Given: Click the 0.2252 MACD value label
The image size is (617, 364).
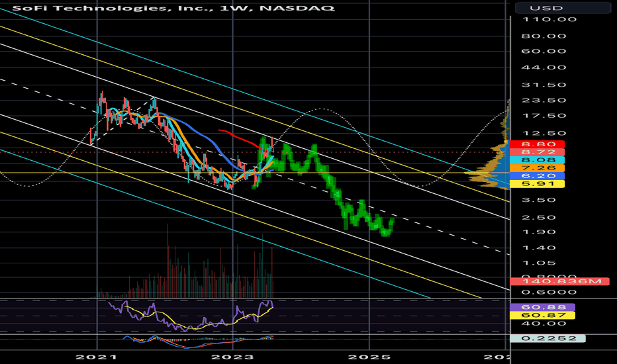Looking at the screenshot, I should click(547, 338).
